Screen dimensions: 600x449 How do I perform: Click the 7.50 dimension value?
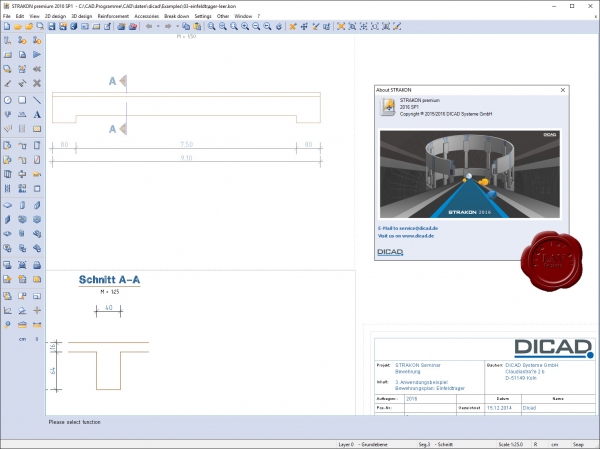click(x=186, y=144)
